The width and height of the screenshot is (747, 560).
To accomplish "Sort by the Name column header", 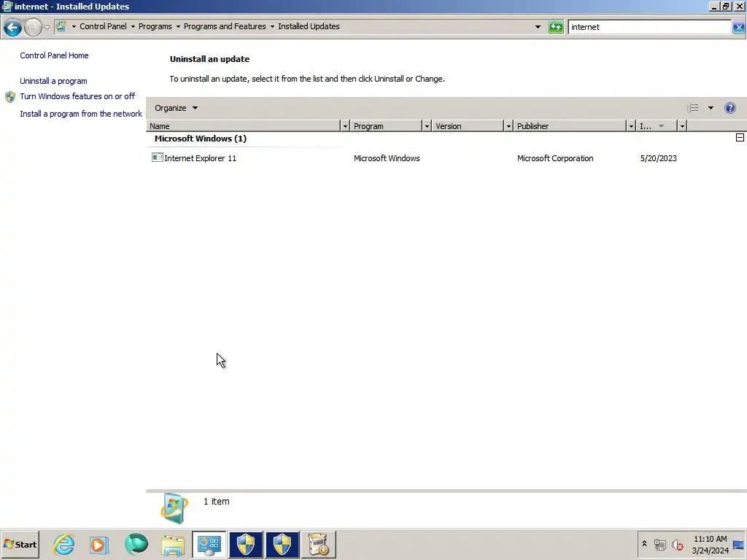I will pos(244,126).
